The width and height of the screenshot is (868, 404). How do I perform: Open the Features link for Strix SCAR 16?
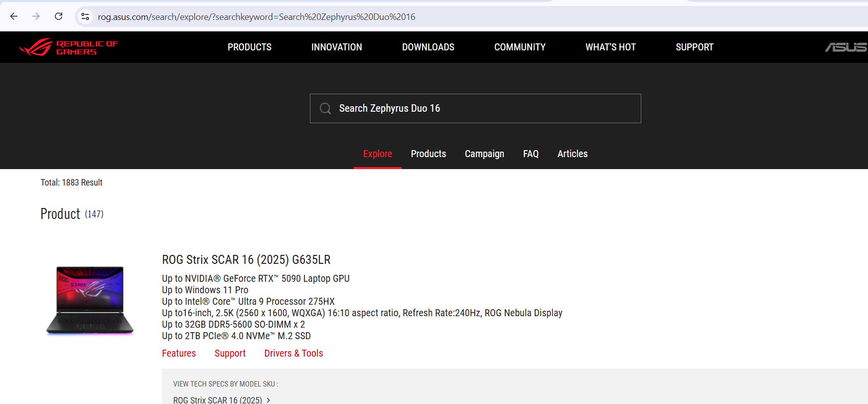pos(179,353)
